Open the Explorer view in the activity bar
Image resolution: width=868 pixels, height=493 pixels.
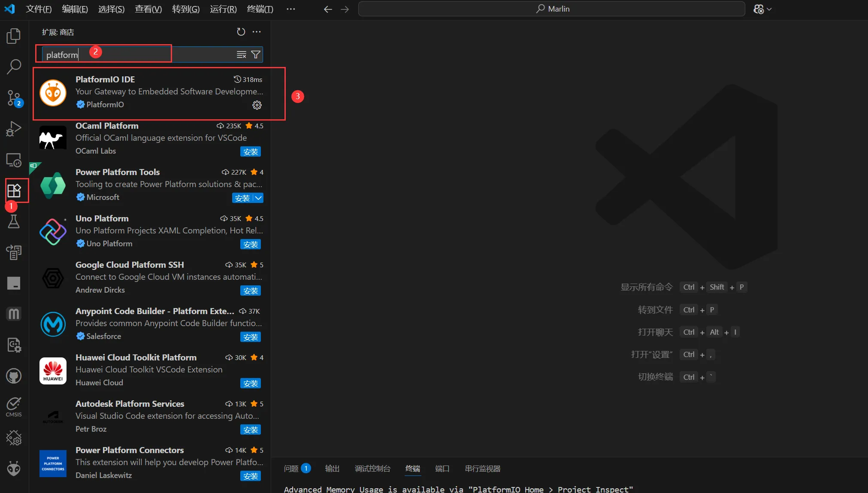[14, 36]
